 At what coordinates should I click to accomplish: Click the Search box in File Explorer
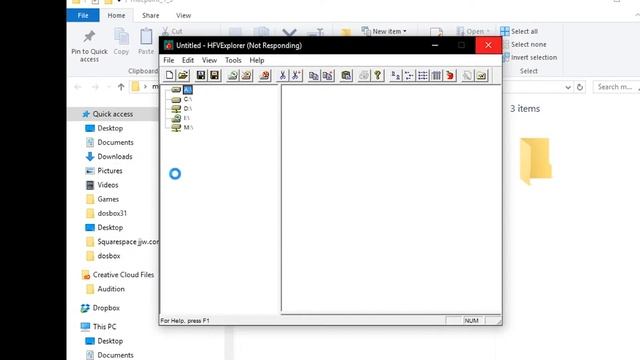tap(616, 87)
